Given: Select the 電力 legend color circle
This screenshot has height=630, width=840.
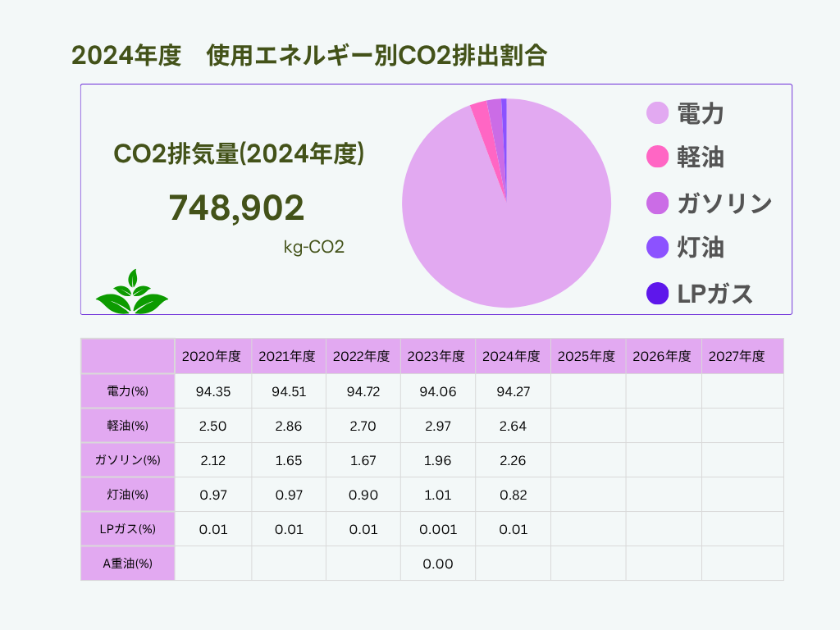Looking at the screenshot, I should tap(658, 113).
